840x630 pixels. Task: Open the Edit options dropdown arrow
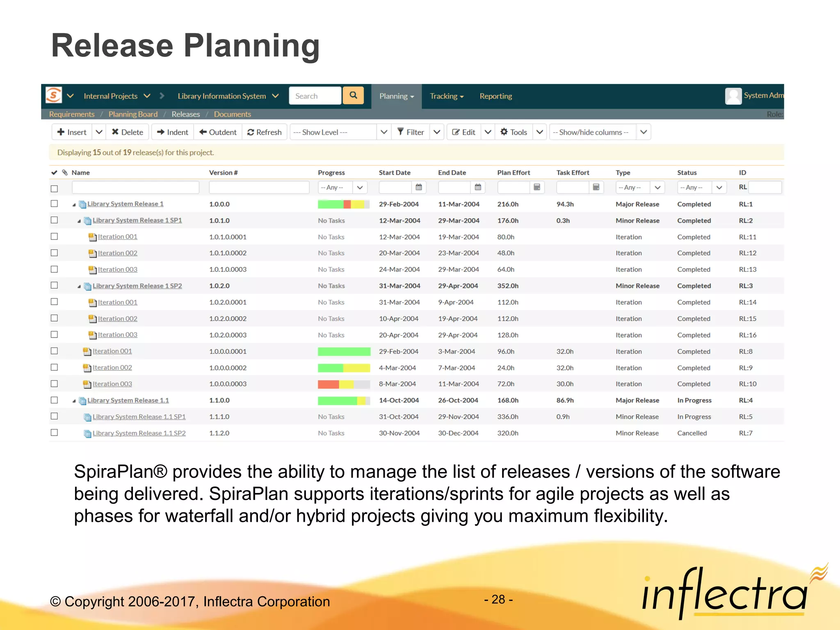point(488,132)
